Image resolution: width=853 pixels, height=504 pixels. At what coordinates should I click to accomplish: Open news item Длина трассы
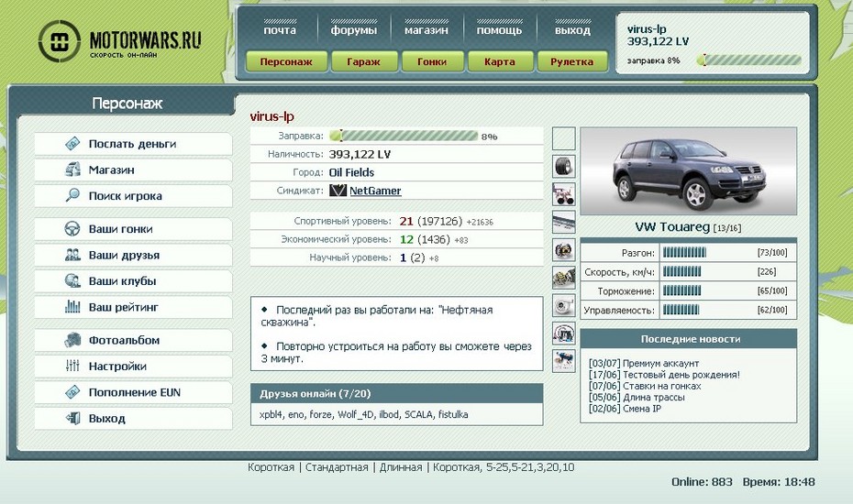(x=653, y=398)
